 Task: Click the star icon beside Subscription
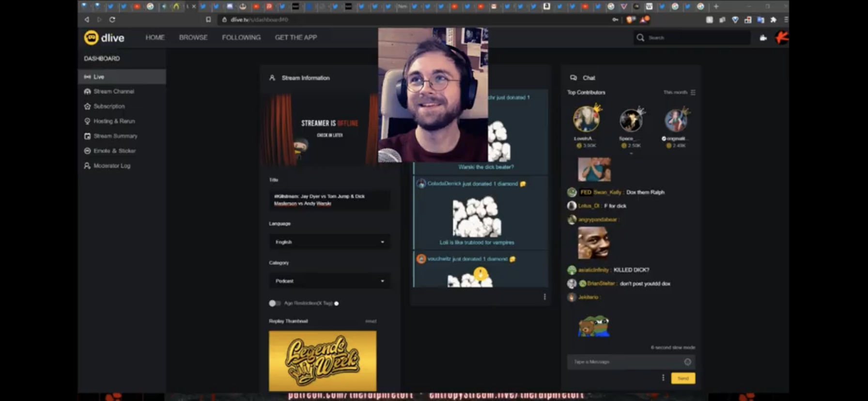87,106
